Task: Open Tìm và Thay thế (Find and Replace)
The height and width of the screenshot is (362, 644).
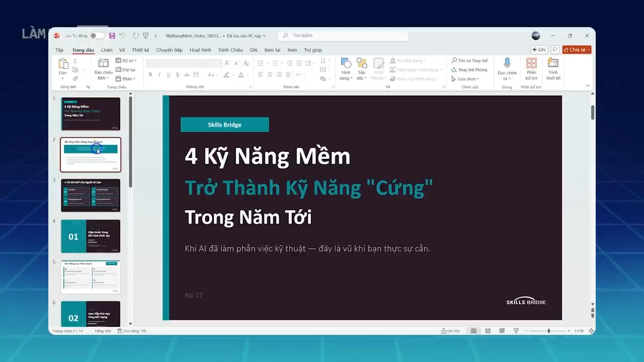Action: (x=470, y=61)
